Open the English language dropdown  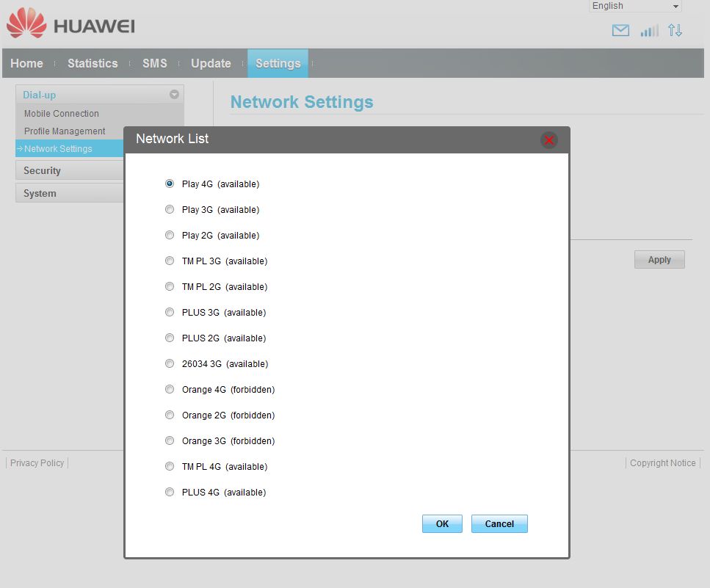point(635,7)
